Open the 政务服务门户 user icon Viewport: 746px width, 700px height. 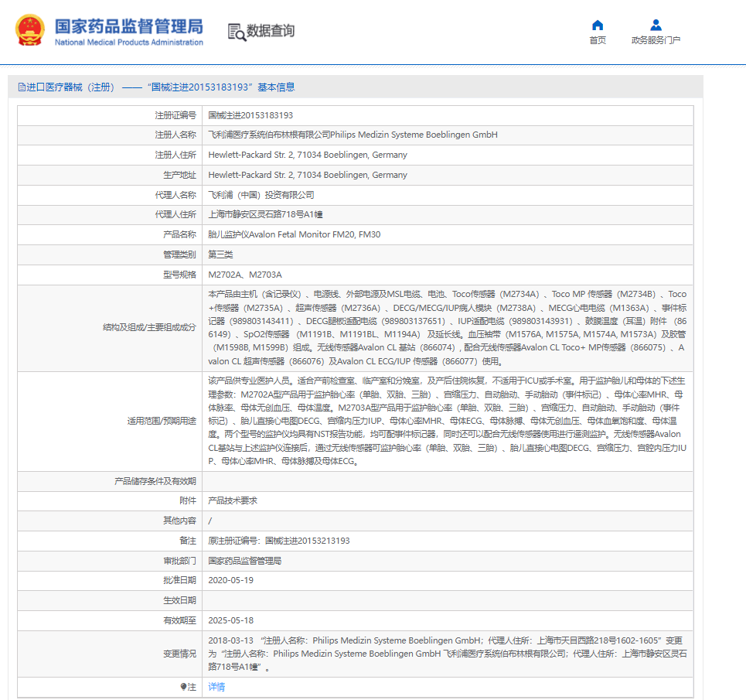point(656,25)
